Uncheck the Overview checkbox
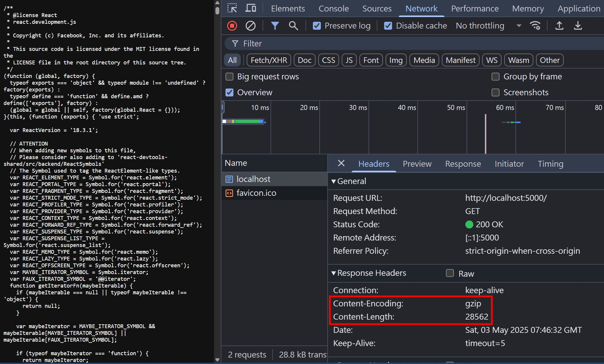 [229, 93]
